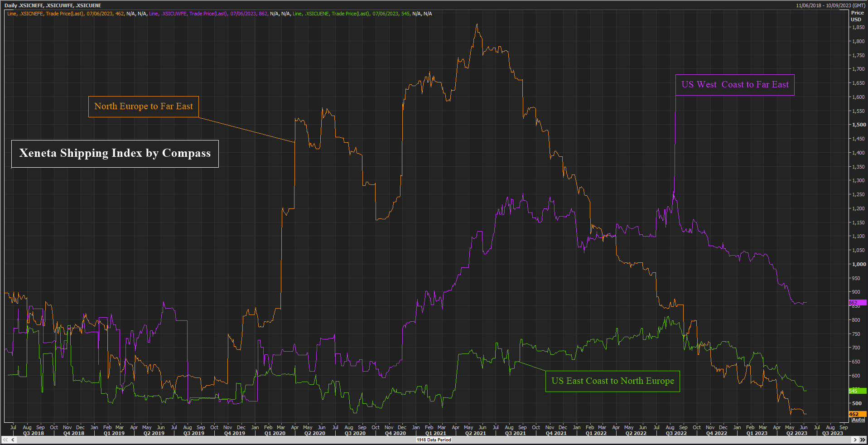
Task: Click the 1,850 price axis label
Action: click(858, 27)
